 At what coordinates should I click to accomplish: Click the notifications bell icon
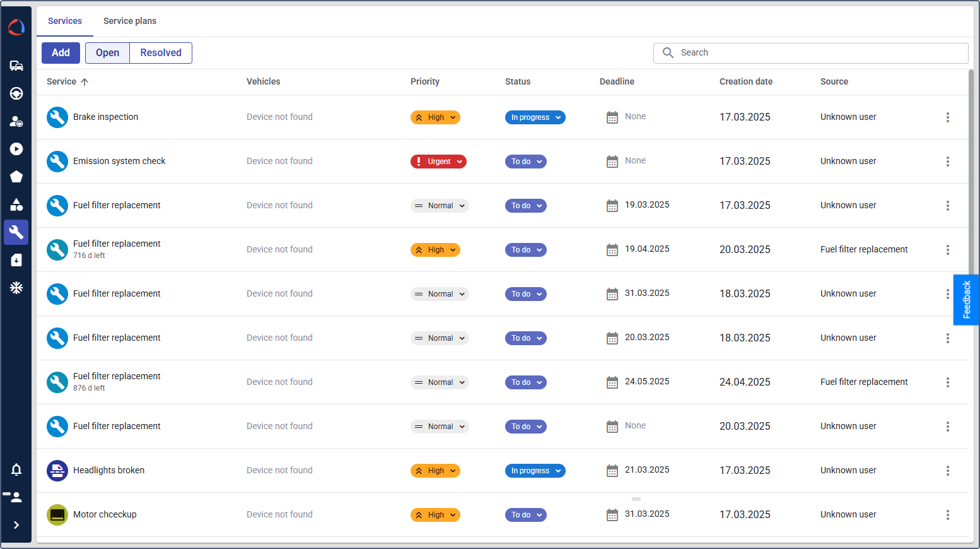(x=16, y=469)
